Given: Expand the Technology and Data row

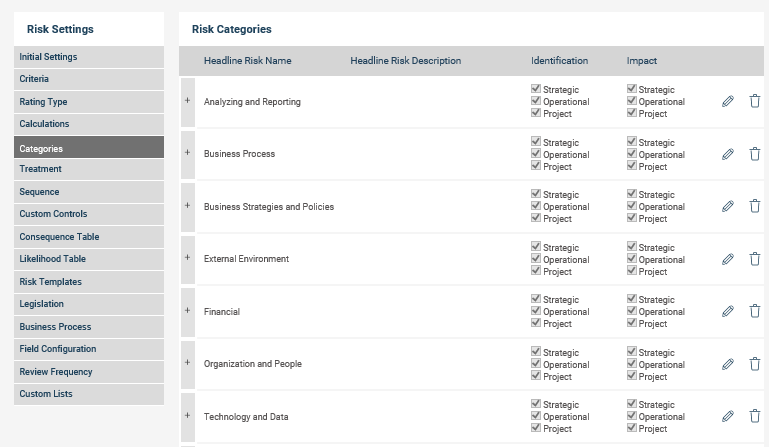Looking at the screenshot, I should pyautogui.click(x=187, y=416).
